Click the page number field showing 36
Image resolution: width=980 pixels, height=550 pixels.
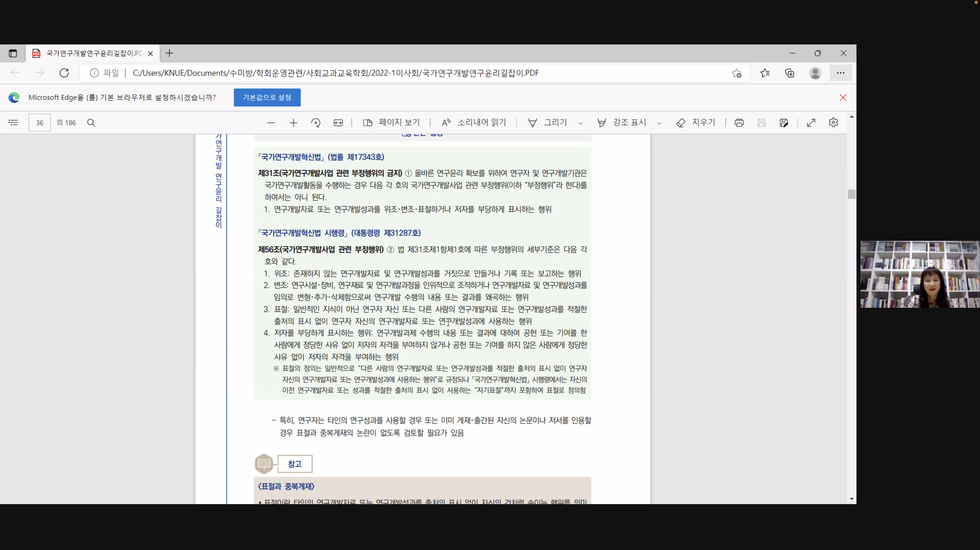[39, 123]
